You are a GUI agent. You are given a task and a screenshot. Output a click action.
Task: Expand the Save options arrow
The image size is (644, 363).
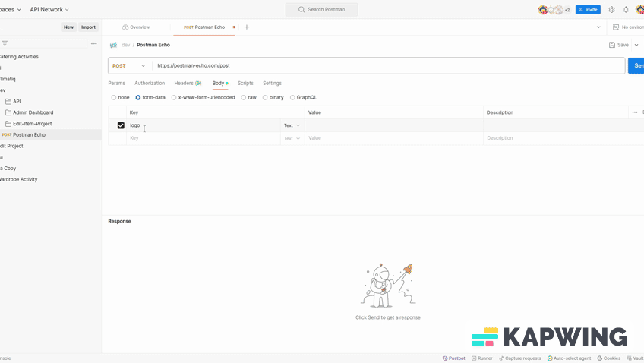[636, 45]
